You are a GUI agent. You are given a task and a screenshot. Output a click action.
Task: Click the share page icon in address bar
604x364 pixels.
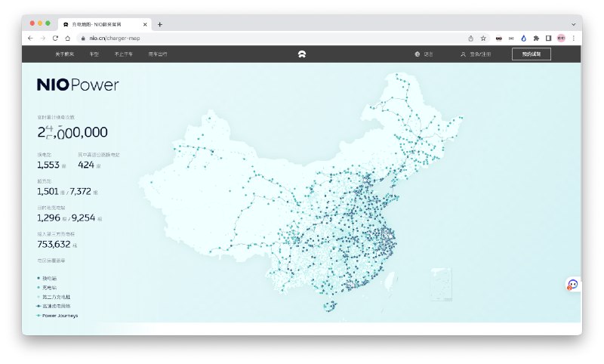point(470,38)
